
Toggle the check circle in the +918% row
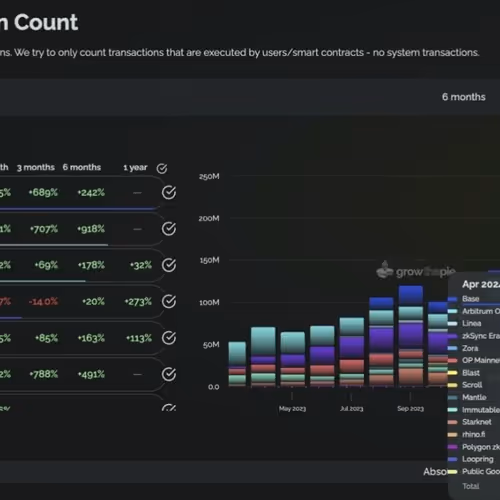(x=169, y=229)
